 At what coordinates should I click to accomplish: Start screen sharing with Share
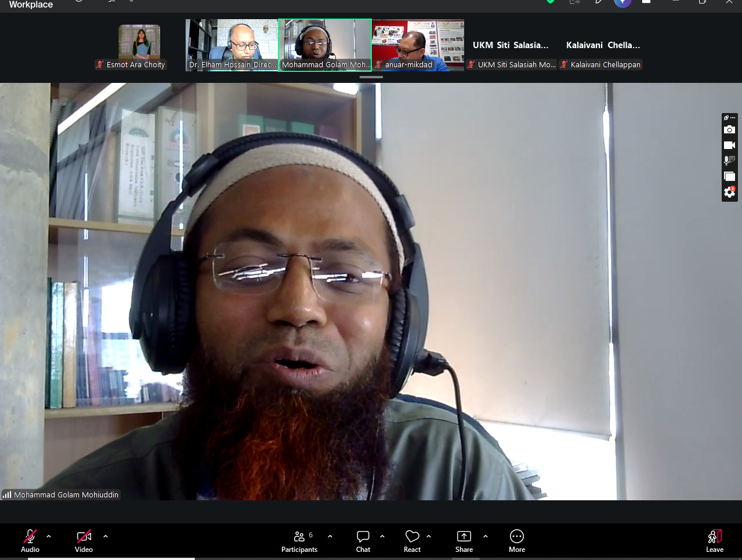click(x=464, y=541)
